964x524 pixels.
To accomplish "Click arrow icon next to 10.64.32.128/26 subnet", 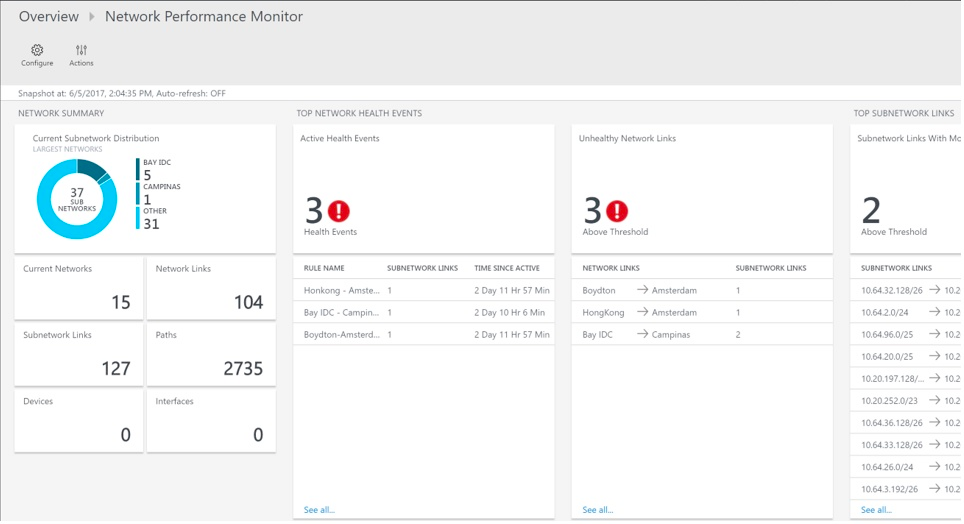I will [x=934, y=290].
